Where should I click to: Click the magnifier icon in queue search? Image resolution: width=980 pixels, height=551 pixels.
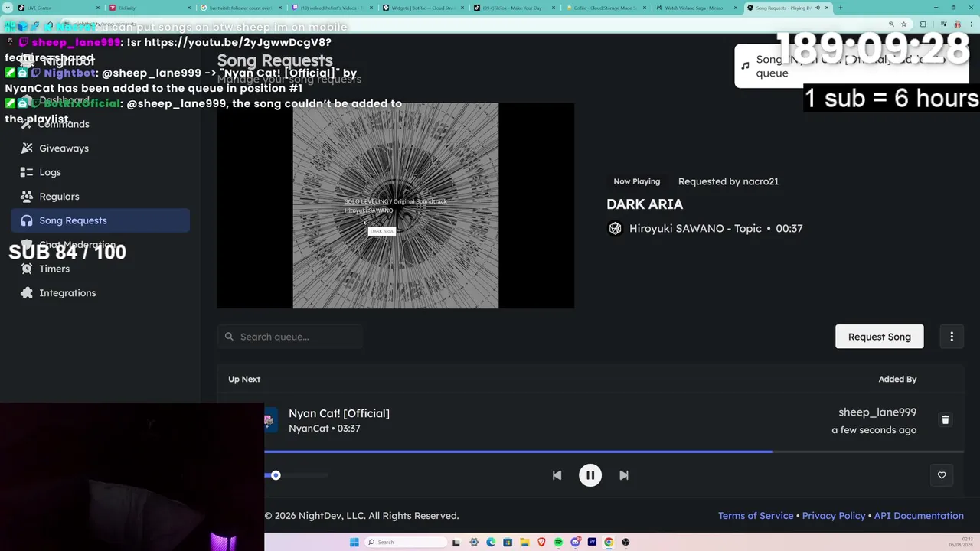click(x=229, y=337)
